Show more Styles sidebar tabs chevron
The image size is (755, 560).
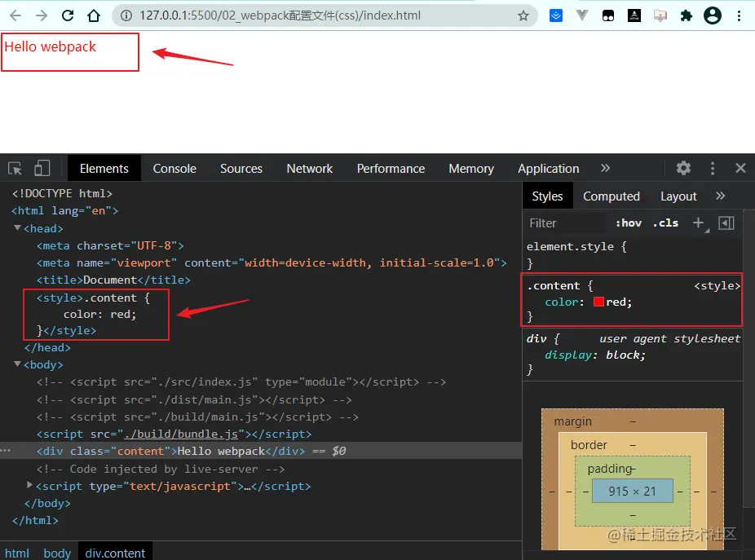point(720,196)
